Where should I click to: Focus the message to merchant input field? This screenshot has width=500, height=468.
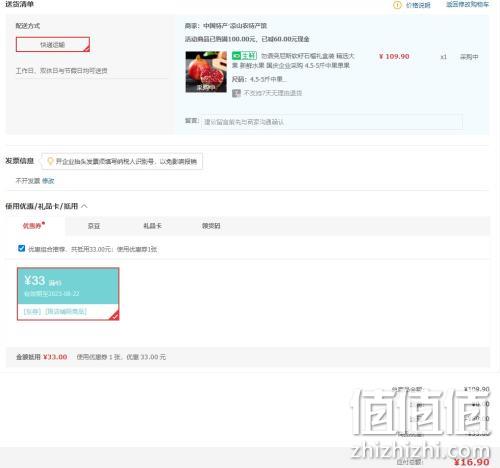point(332,122)
